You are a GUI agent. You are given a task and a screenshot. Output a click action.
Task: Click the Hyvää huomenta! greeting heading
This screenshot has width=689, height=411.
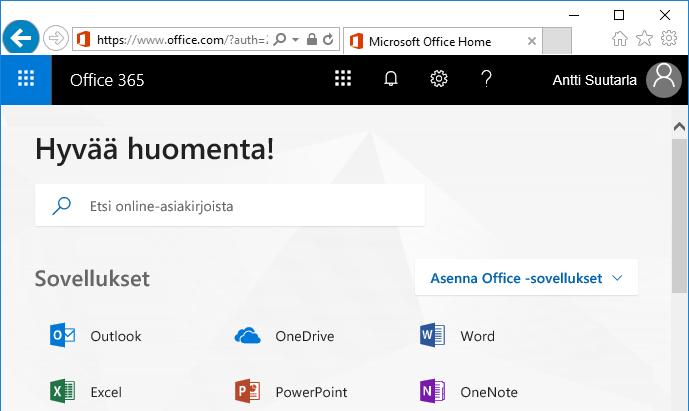155,149
